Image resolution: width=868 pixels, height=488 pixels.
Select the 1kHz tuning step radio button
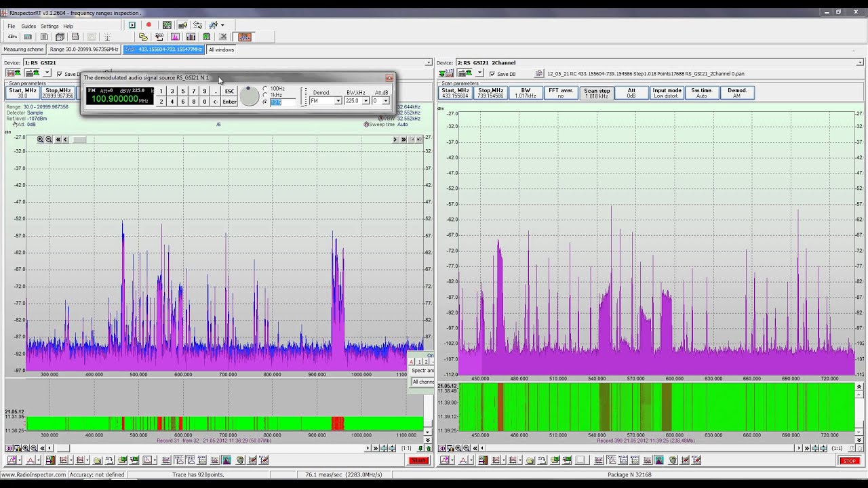click(265, 95)
